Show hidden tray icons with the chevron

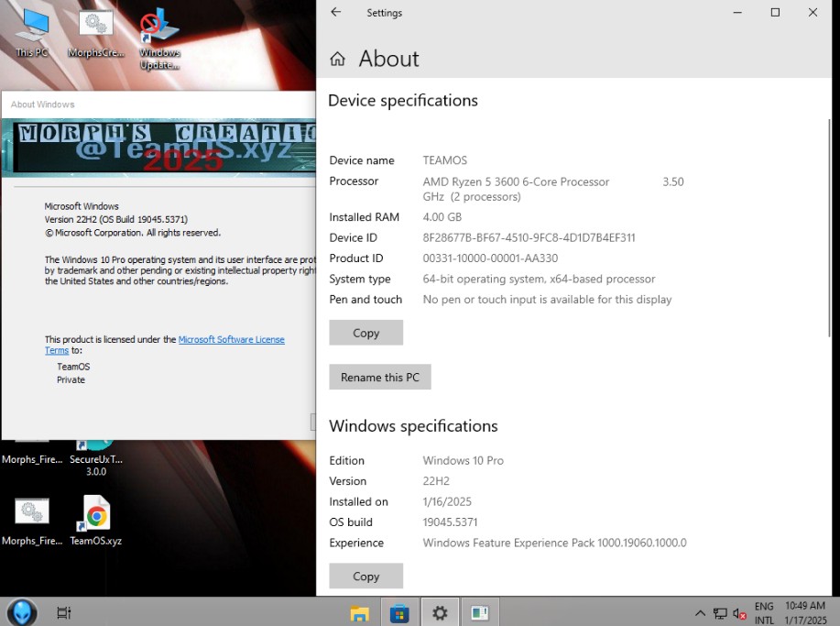click(x=700, y=613)
